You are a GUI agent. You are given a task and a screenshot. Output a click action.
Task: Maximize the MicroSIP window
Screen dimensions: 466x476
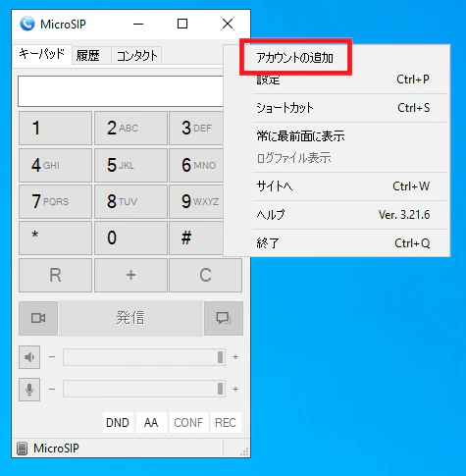[x=182, y=24]
